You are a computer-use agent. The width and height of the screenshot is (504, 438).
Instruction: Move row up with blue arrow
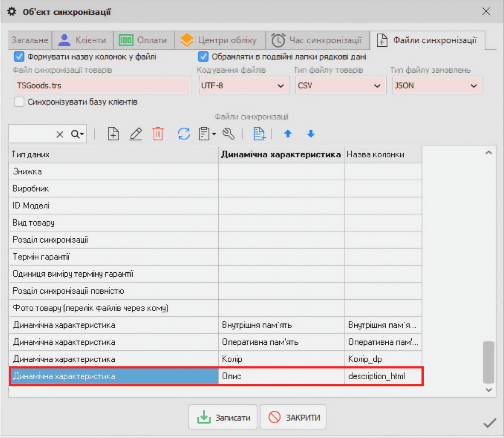[x=288, y=134]
